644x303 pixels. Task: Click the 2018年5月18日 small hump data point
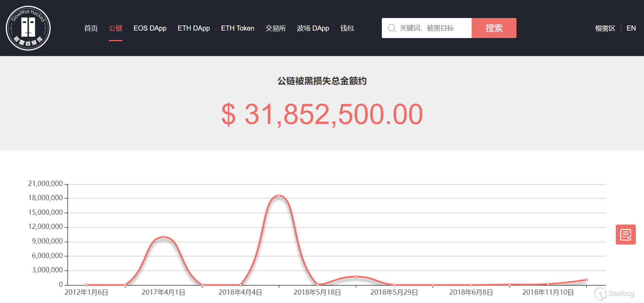356,277
